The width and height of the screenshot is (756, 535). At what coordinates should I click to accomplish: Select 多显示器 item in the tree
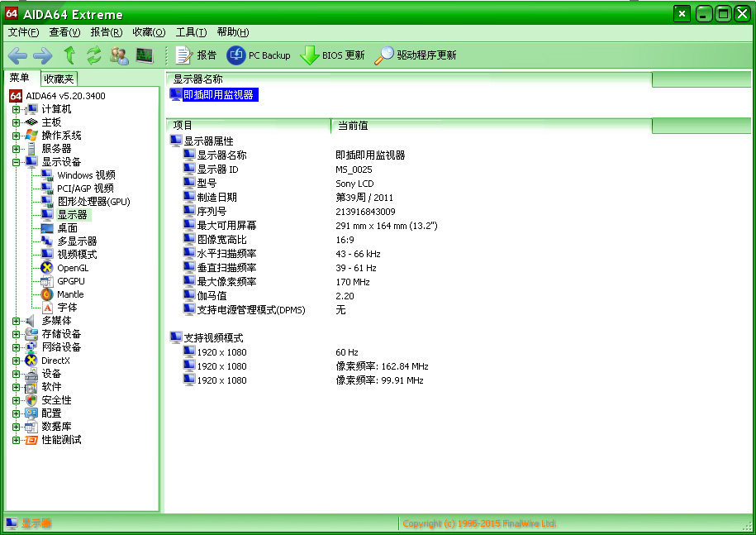click(x=77, y=241)
